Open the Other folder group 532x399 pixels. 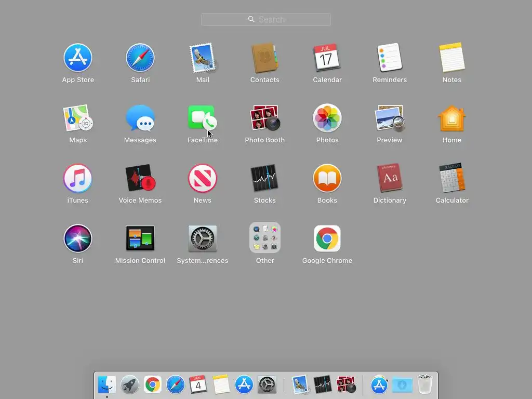[x=265, y=238]
